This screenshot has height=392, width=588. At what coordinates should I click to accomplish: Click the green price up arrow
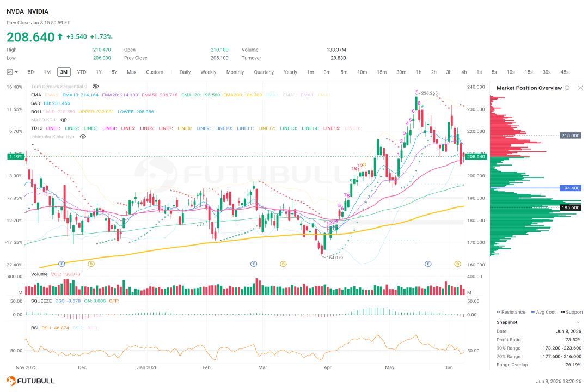(60, 37)
